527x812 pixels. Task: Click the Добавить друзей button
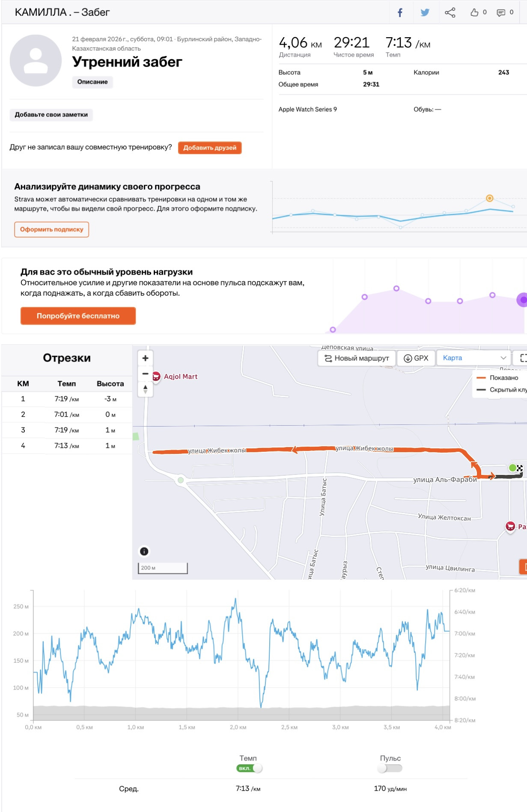point(210,148)
